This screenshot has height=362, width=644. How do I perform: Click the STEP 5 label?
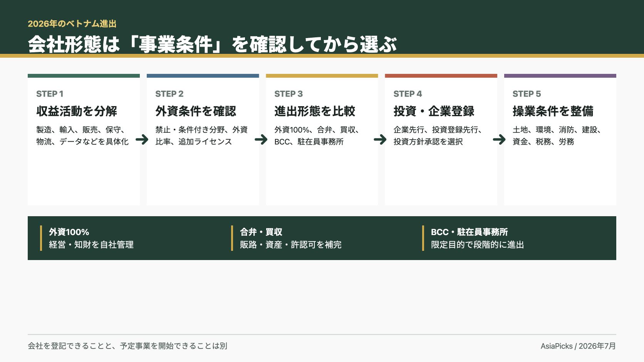[527, 94]
